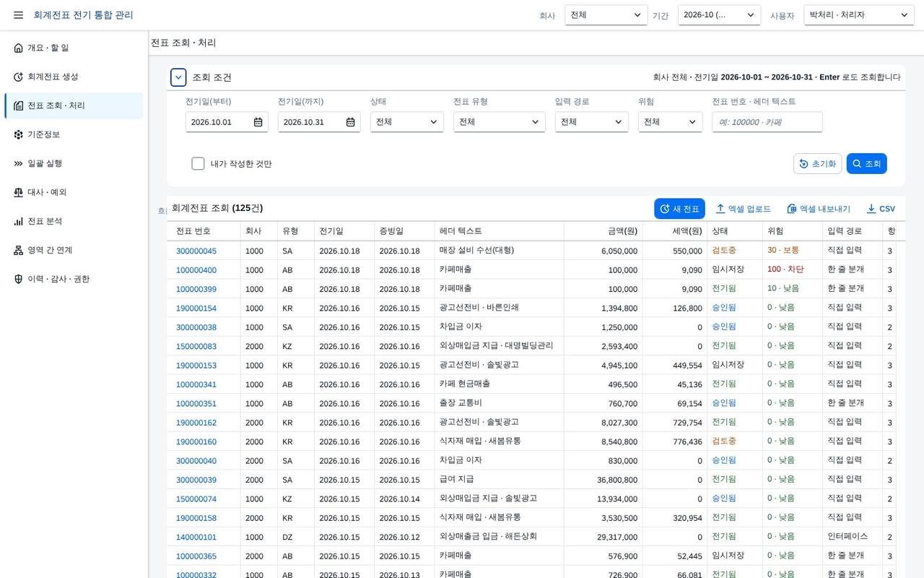Open 회계전표 생성 menu item
Screen dimensions: 924x578
coord(74,77)
